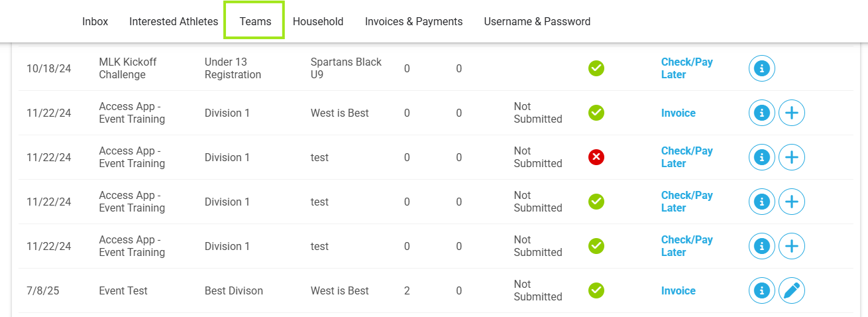The image size is (868, 317).
Task: Open Invoice link for Event Test row
Action: tap(678, 290)
